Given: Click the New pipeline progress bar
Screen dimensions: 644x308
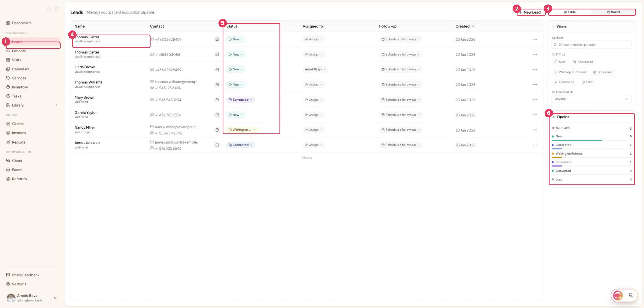Looking at the screenshot, I should [x=591, y=140].
